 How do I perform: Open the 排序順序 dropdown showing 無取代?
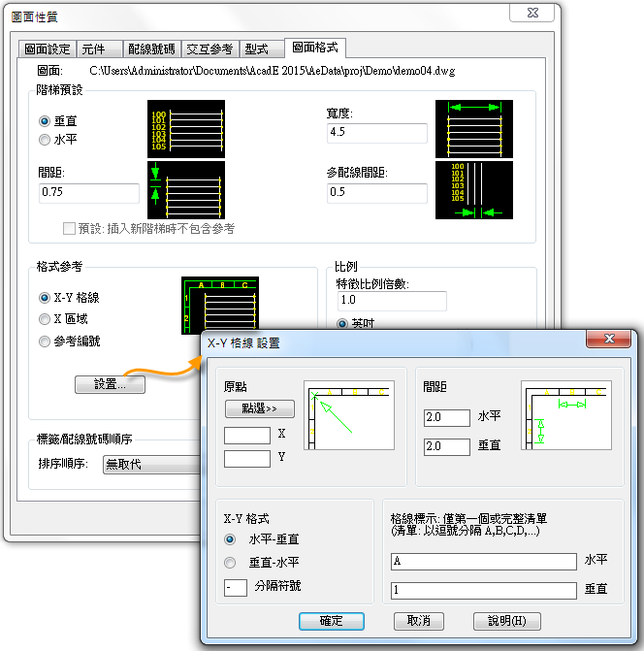152,464
